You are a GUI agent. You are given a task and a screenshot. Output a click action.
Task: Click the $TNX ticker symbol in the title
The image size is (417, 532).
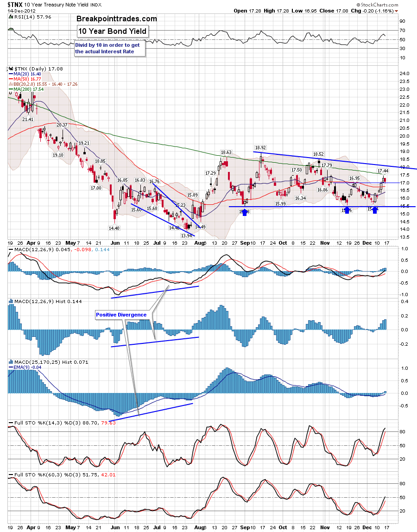pyautogui.click(x=15, y=5)
